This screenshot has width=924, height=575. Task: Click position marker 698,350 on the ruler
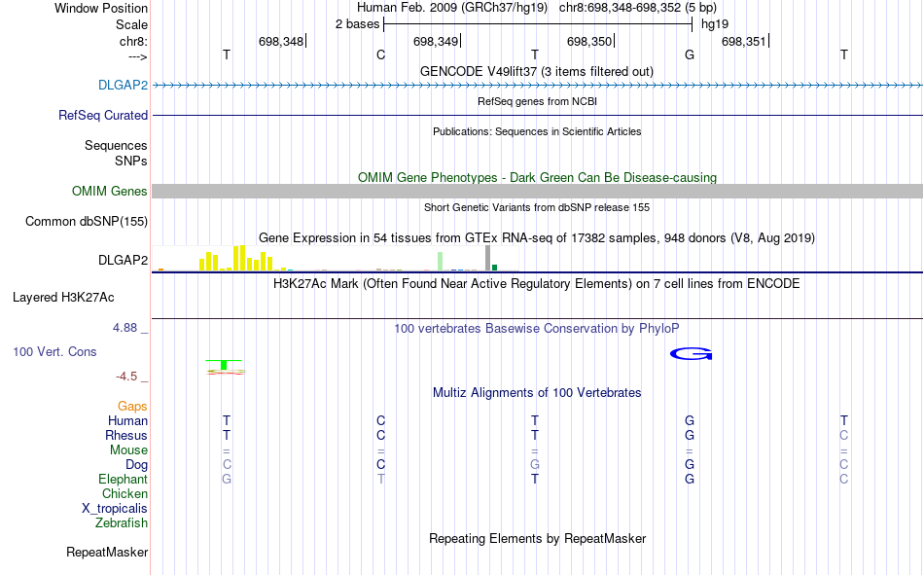(589, 41)
